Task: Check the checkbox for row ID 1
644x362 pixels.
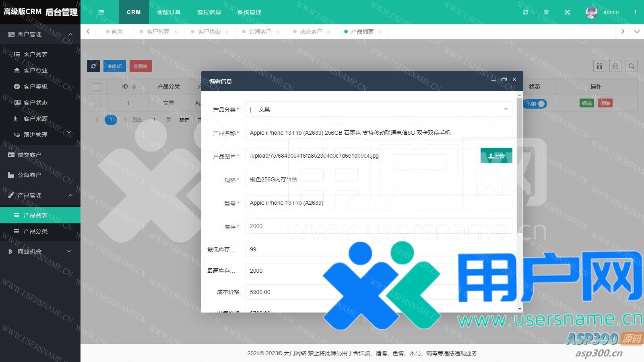Action: coord(97,103)
